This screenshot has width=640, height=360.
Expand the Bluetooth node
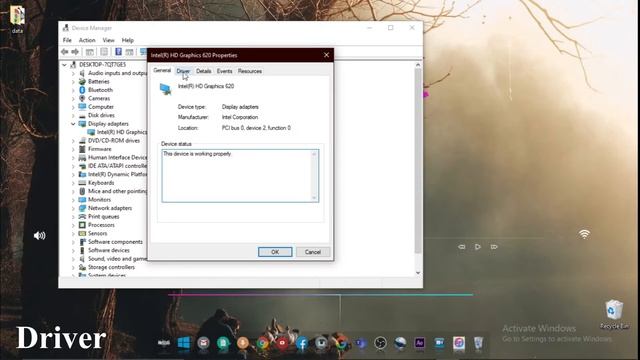(x=73, y=90)
